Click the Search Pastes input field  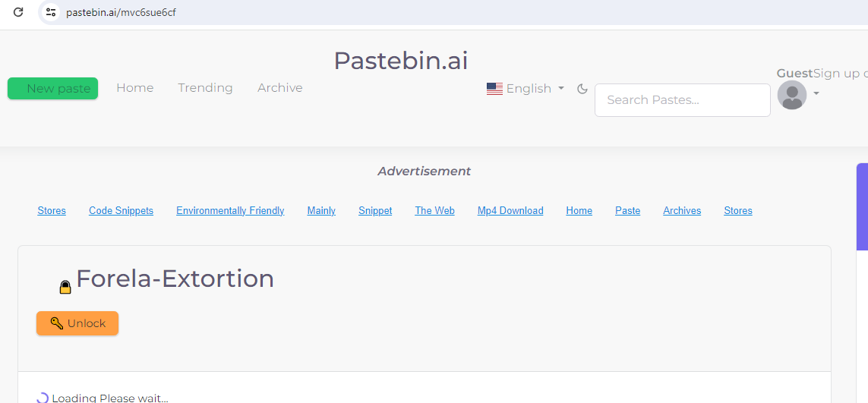click(682, 100)
